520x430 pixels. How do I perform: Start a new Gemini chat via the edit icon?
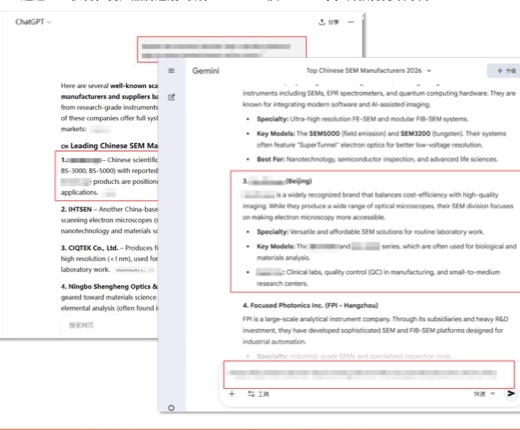(x=171, y=97)
